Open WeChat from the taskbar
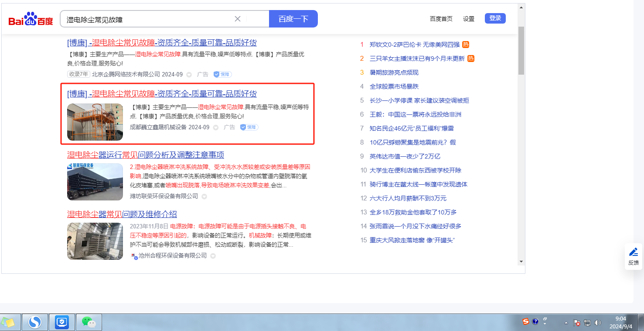Screen dimensions: 644x331 [x=89, y=322]
